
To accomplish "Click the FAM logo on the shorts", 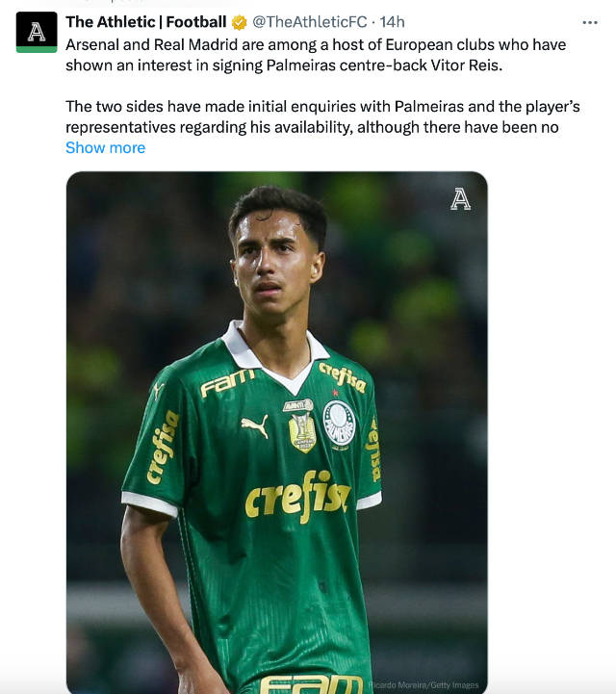I will 311,684.
